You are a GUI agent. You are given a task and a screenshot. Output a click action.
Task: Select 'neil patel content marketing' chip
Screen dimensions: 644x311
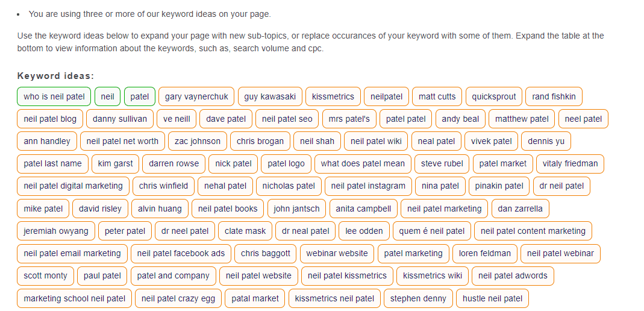click(x=533, y=230)
